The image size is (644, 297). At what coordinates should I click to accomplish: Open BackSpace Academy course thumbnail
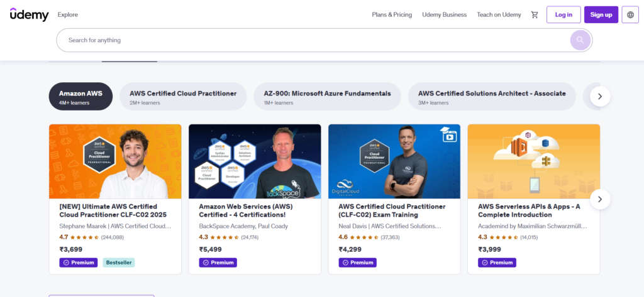tap(255, 161)
